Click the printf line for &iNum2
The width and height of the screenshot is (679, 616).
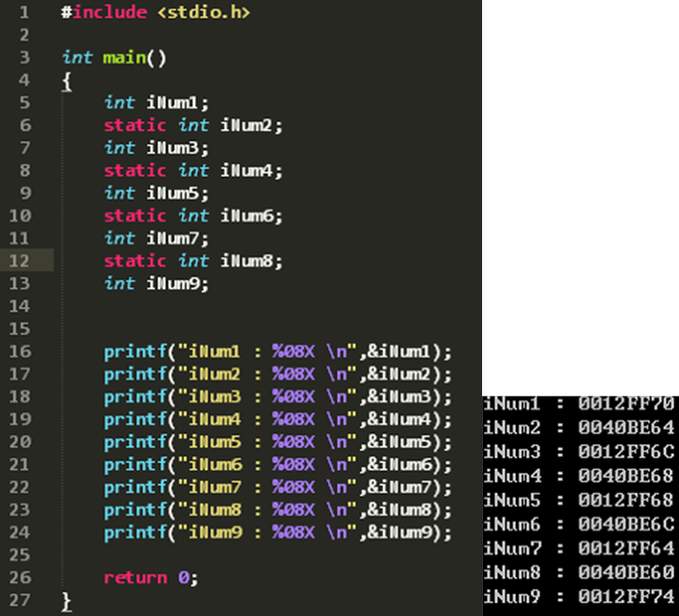277,373
